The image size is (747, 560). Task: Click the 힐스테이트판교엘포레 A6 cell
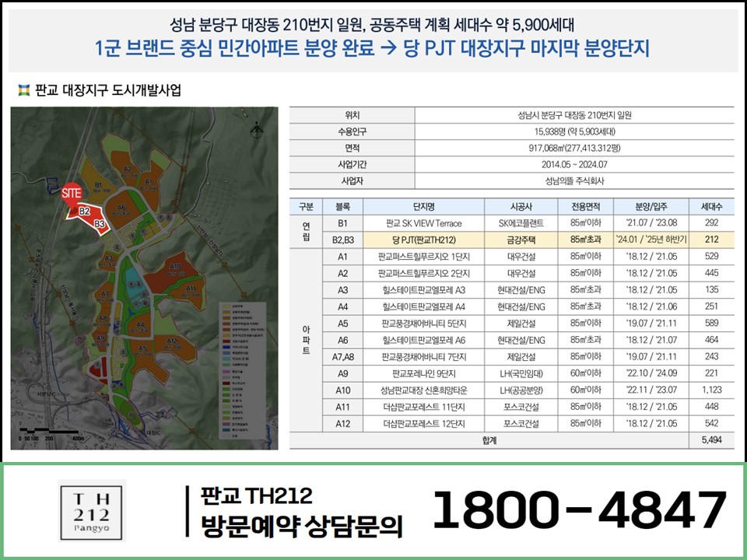(x=423, y=340)
